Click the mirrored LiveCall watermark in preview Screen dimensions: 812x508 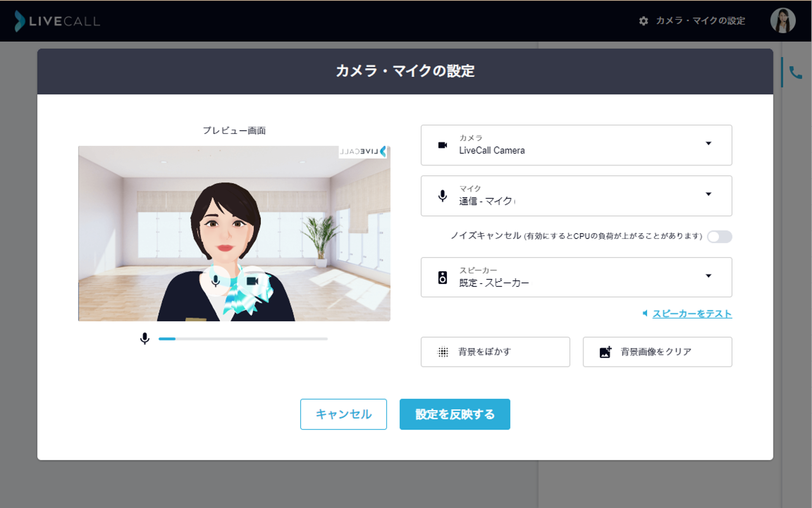tap(363, 151)
